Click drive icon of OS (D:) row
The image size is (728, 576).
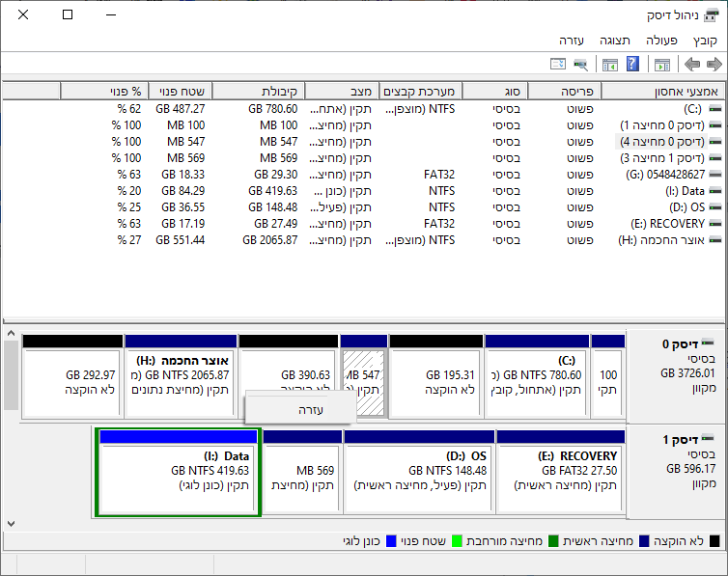(715, 207)
